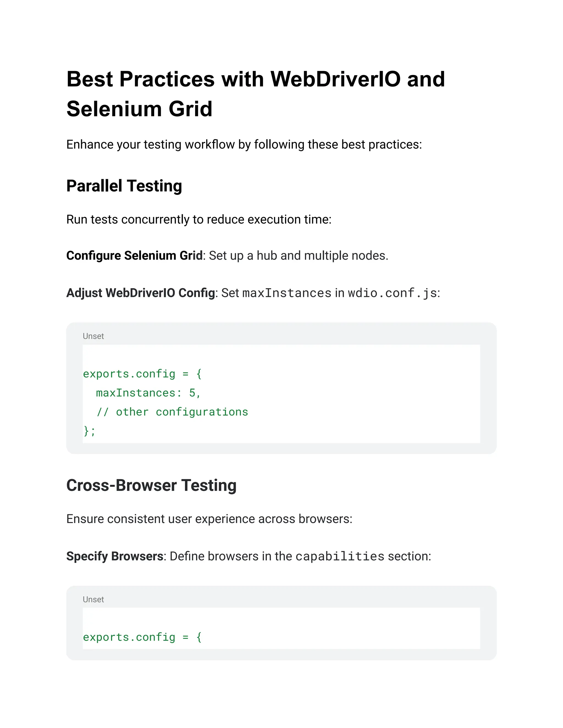Viewport: 563px width, 728px height.
Task: Click the '// other configurations' comment line
Action: (172, 412)
